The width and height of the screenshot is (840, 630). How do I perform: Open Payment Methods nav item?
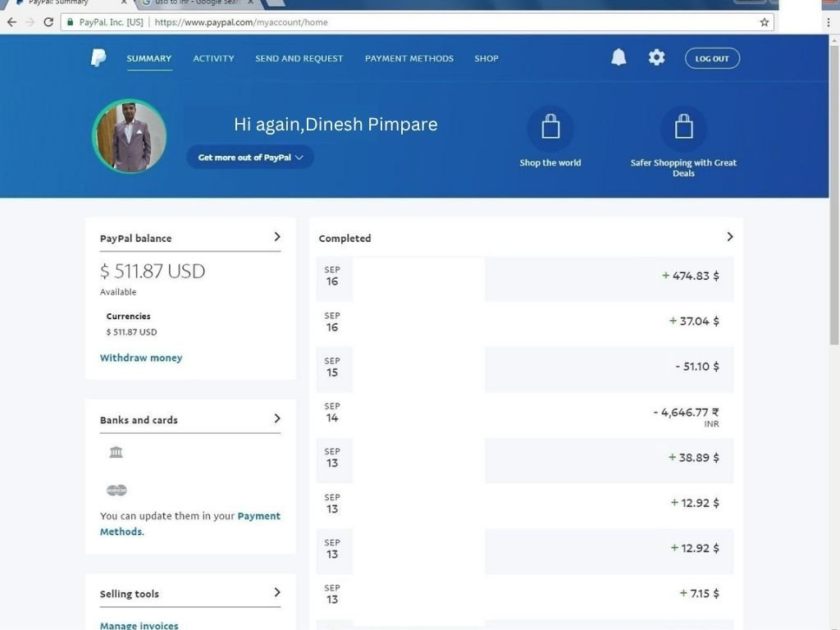pyautogui.click(x=409, y=58)
